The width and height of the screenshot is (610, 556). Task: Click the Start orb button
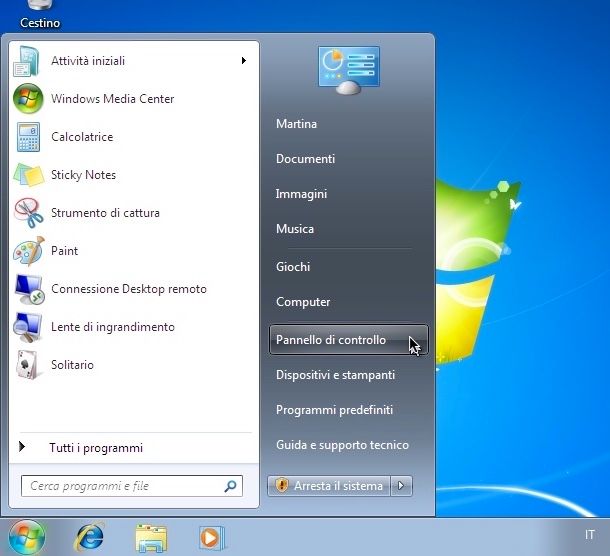[x=27, y=537]
